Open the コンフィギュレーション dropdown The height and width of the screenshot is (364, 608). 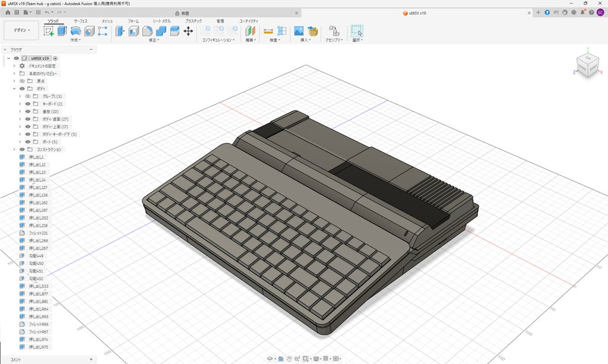coord(218,40)
